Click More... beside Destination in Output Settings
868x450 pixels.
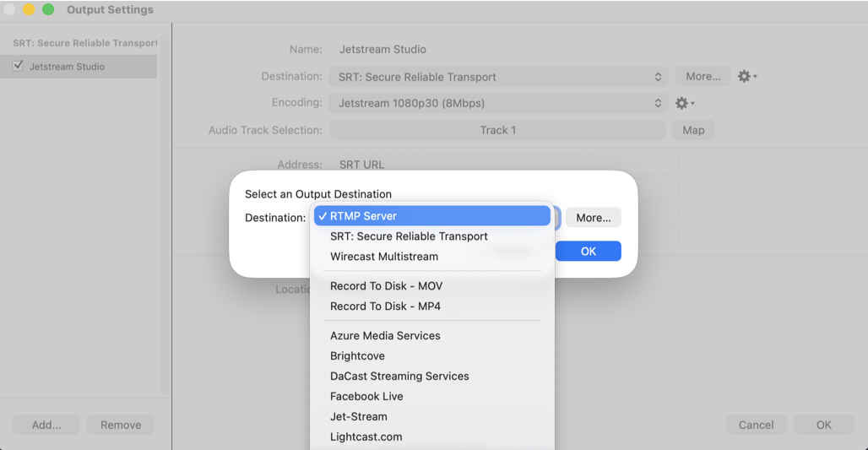(x=703, y=76)
